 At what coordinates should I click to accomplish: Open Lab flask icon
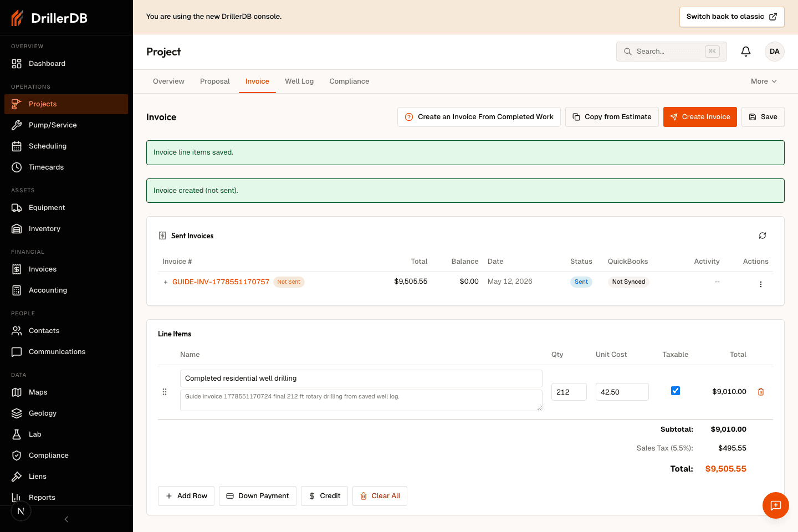tap(17, 434)
